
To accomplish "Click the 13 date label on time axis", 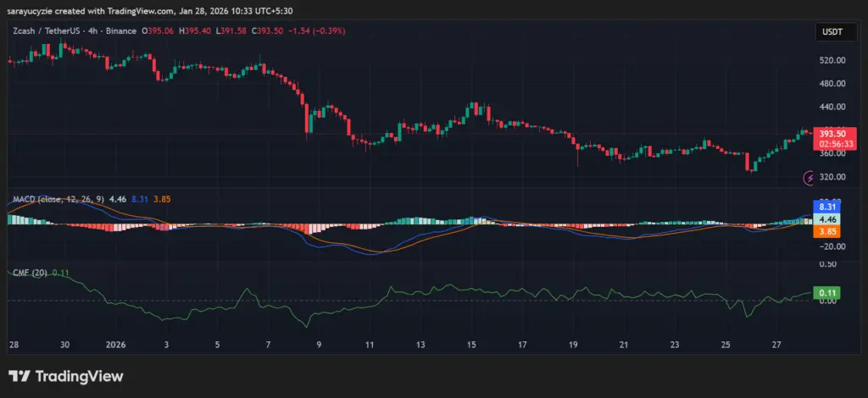I will point(420,345).
